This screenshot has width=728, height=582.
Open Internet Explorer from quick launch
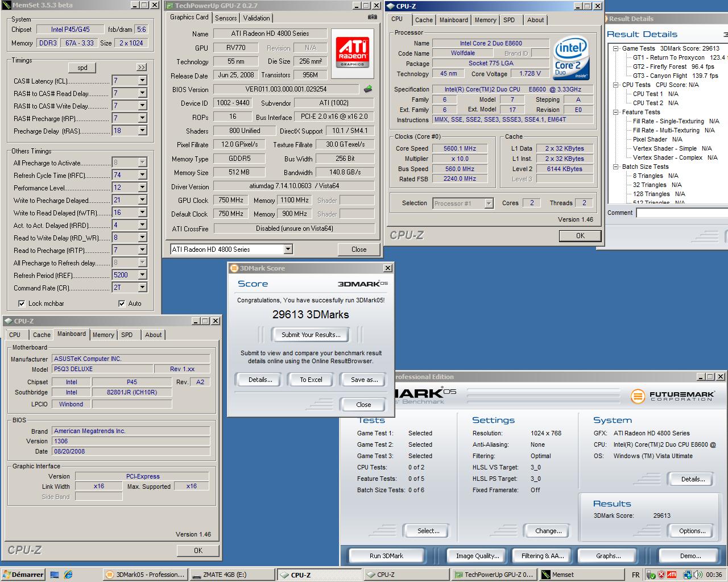68,575
